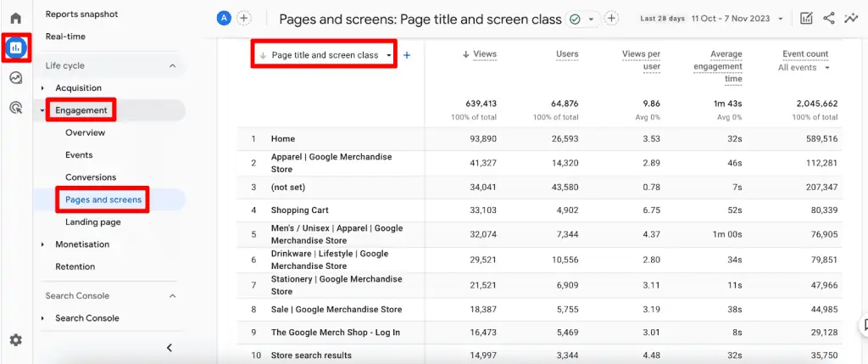Image resolution: width=868 pixels, height=364 pixels.
Task: Click total users value 64,876
Action: click(565, 104)
